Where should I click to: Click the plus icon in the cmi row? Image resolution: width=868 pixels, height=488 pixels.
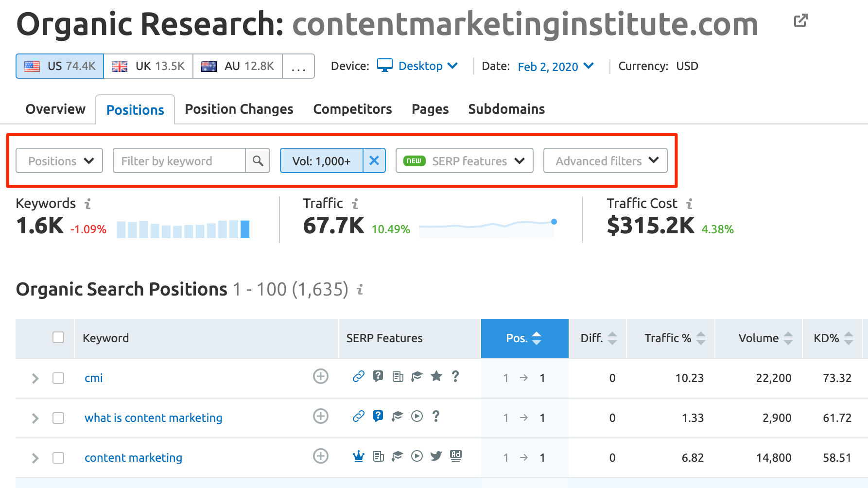coord(320,377)
